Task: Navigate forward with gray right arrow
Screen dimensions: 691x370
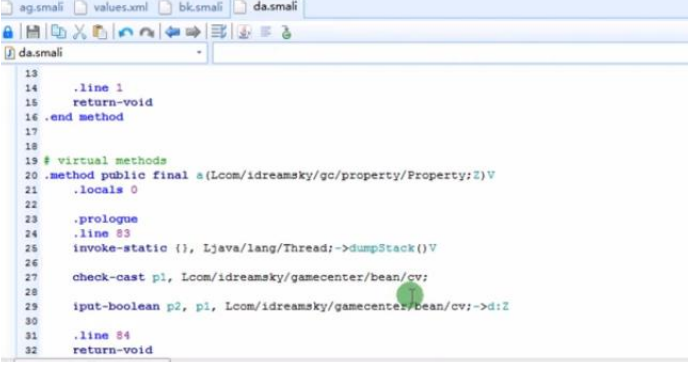Action: tap(193, 32)
